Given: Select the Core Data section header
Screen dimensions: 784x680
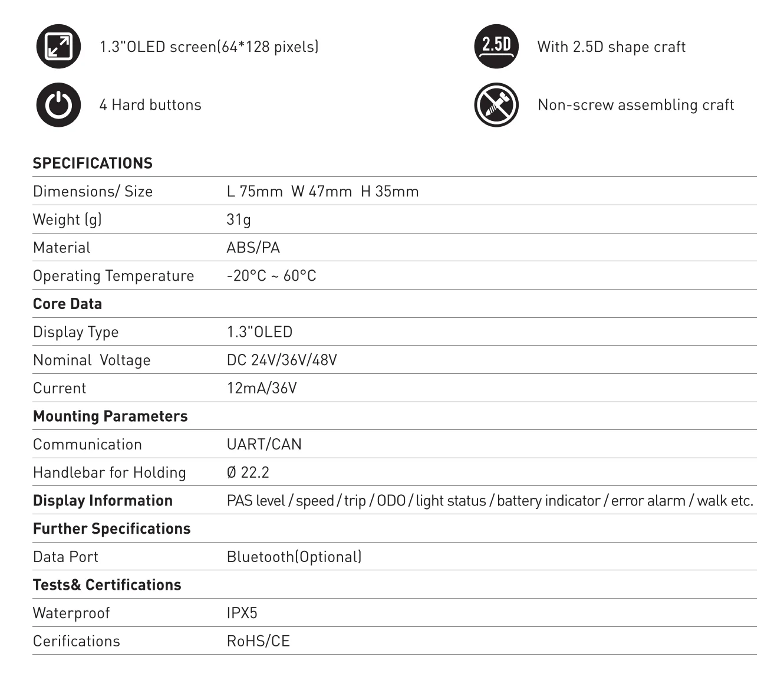Looking at the screenshot, I should pos(67,304).
